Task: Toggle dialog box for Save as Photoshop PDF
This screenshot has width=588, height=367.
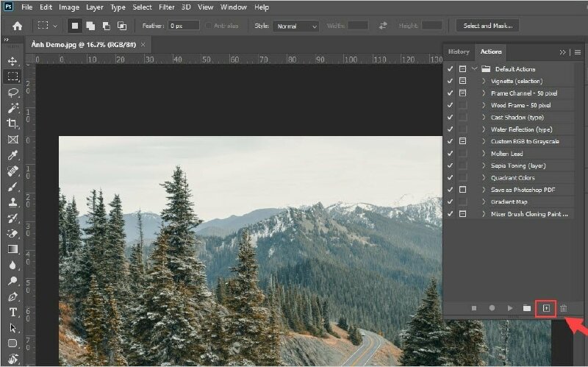Action: (x=462, y=190)
